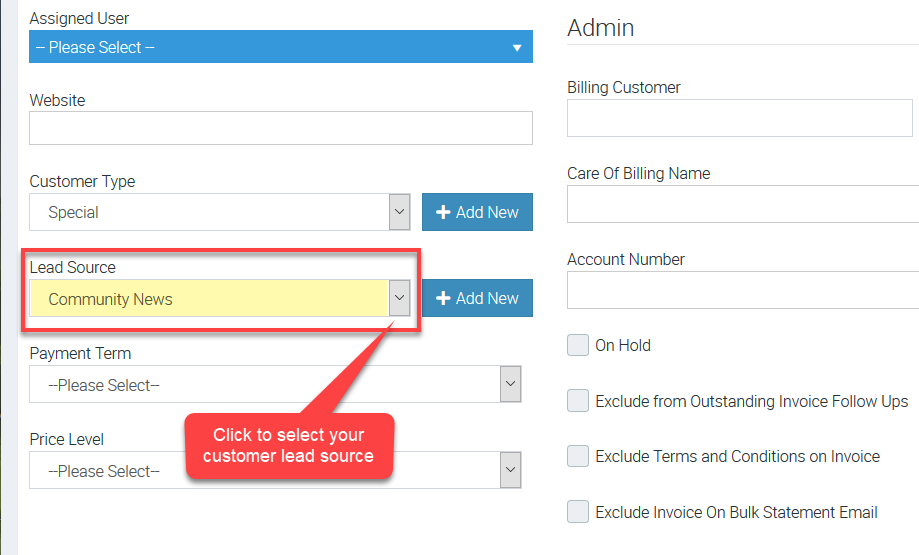The width and height of the screenshot is (919, 555).
Task: Click the Account Number field
Action: (742, 290)
